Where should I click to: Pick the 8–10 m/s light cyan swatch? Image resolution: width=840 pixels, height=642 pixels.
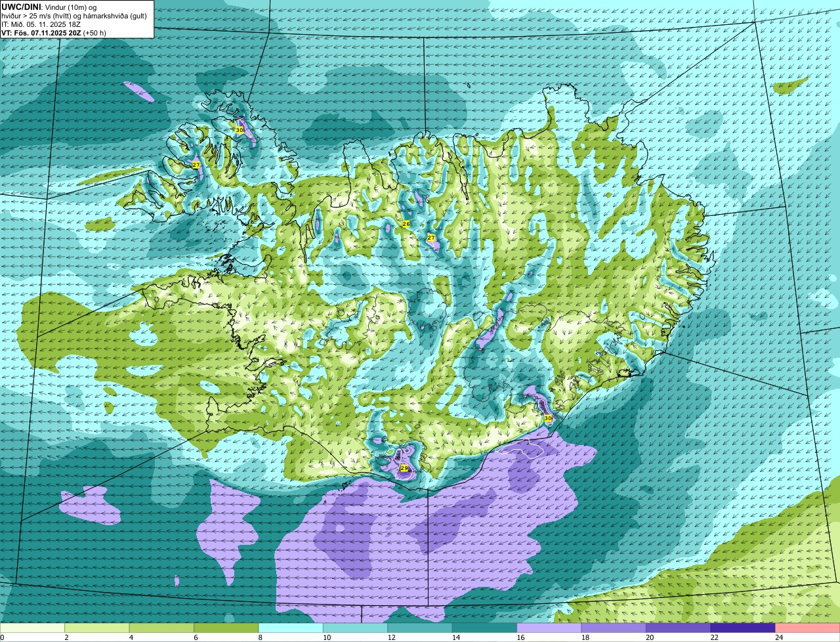pos(291,628)
